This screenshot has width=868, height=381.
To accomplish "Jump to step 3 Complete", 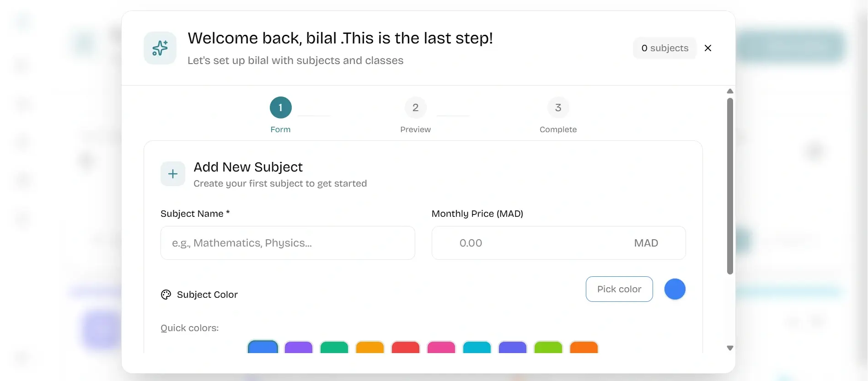I will coord(558,107).
